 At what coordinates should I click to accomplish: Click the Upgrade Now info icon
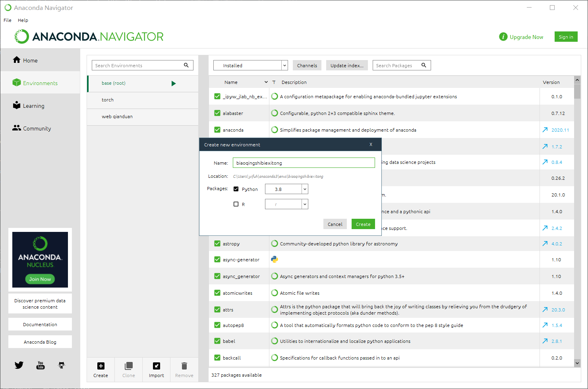point(503,37)
